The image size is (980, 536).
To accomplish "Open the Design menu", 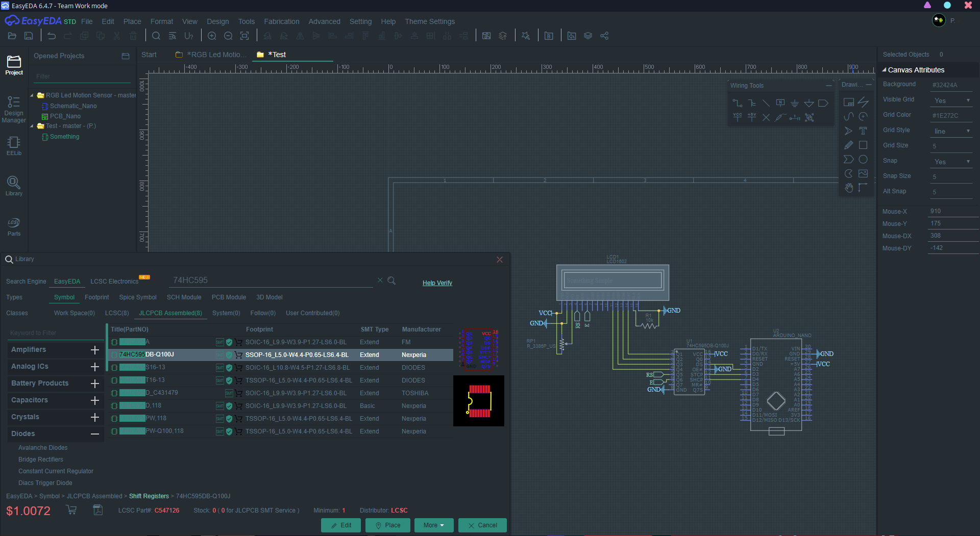I will (218, 21).
